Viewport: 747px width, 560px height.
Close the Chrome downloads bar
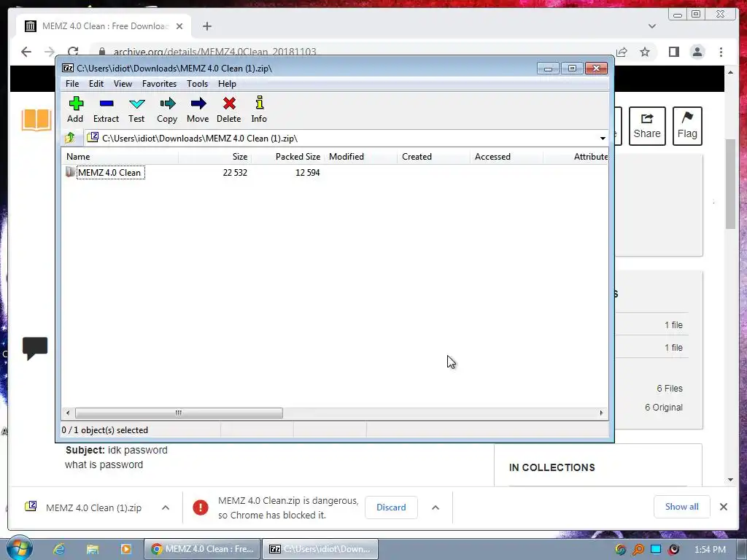click(x=723, y=507)
